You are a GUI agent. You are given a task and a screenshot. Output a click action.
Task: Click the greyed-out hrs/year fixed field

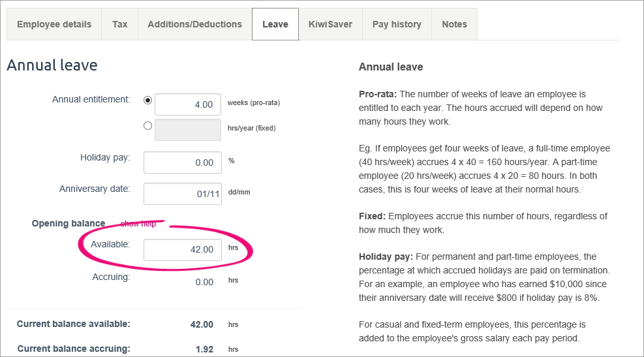[x=187, y=129]
